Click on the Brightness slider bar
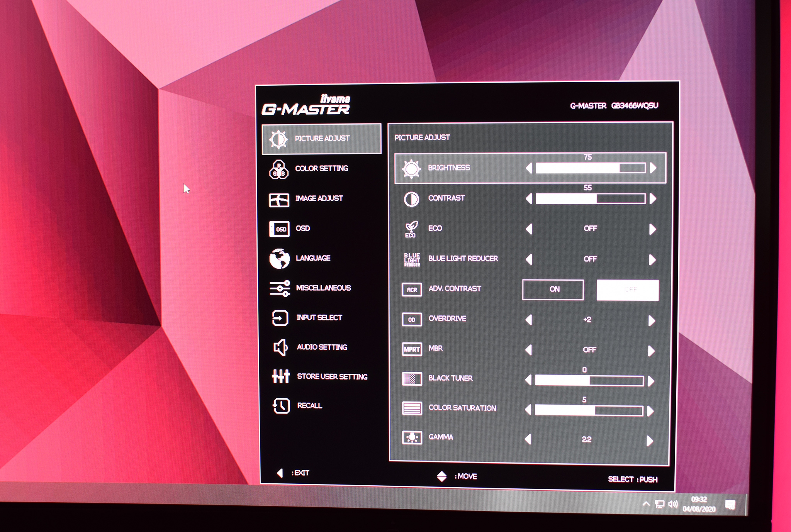The width and height of the screenshot is (791, 532). click(591, 168)
